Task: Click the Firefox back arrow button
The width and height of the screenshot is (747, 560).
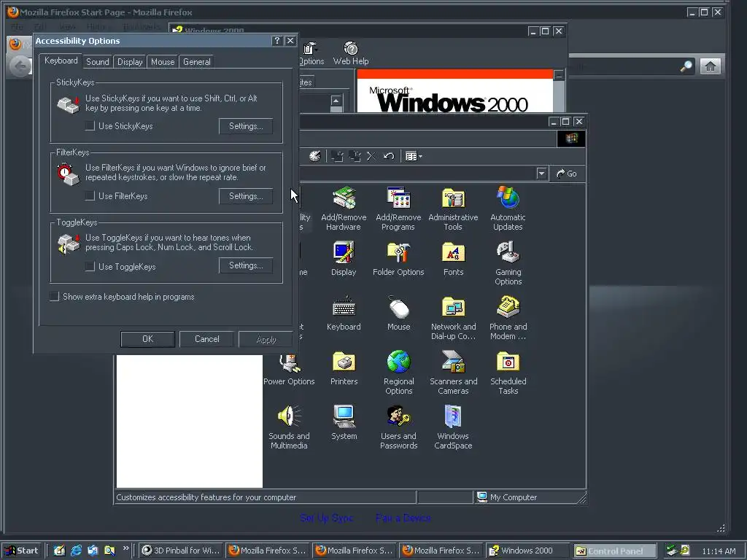Action: click(20, 66)
